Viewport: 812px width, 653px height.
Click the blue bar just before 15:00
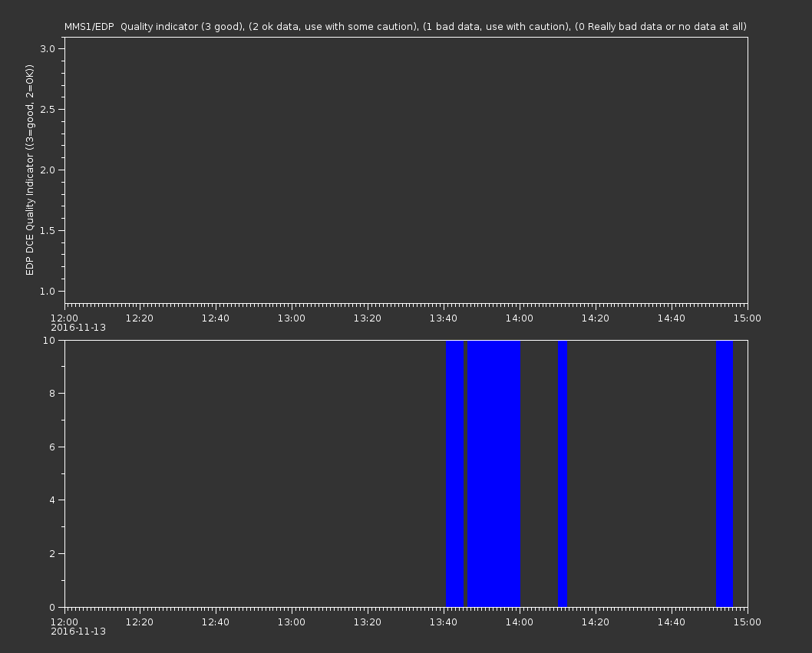725,473
